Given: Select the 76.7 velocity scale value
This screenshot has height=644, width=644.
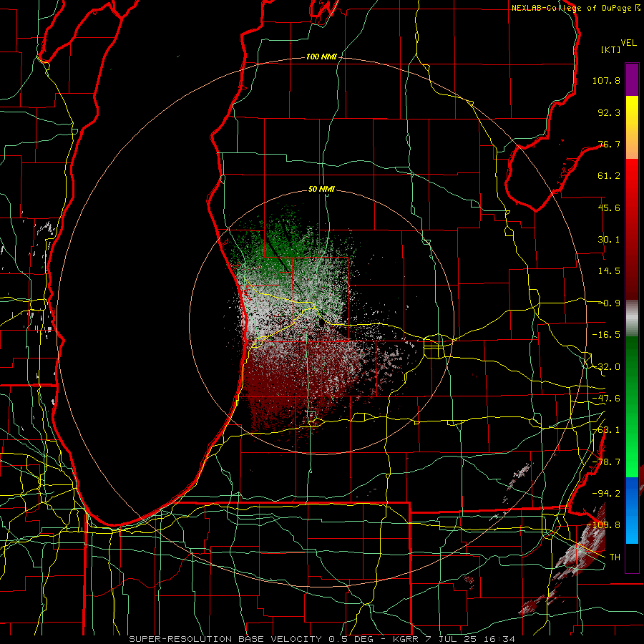Looking at the screenshot, I should point(609,144).
